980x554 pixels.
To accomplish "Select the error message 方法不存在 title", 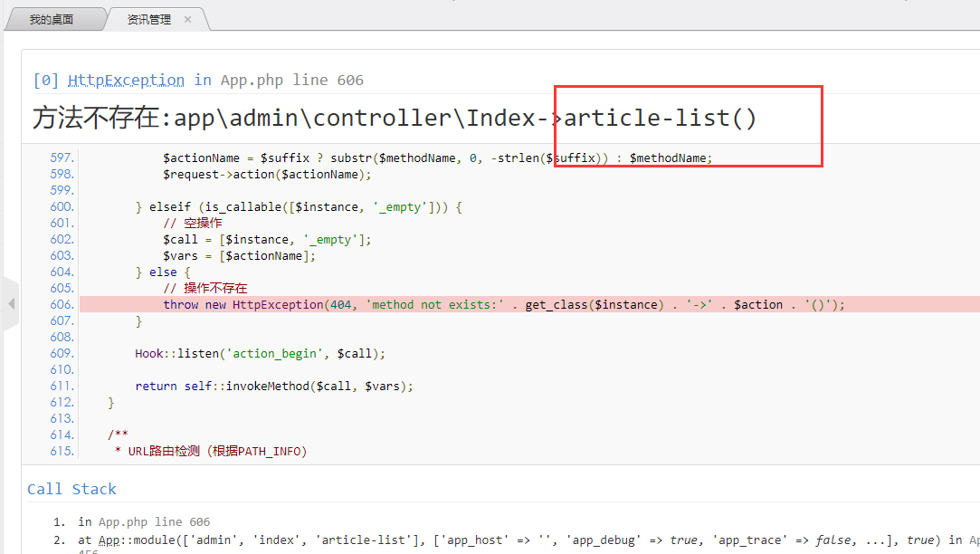I will (x=395, y=118).
